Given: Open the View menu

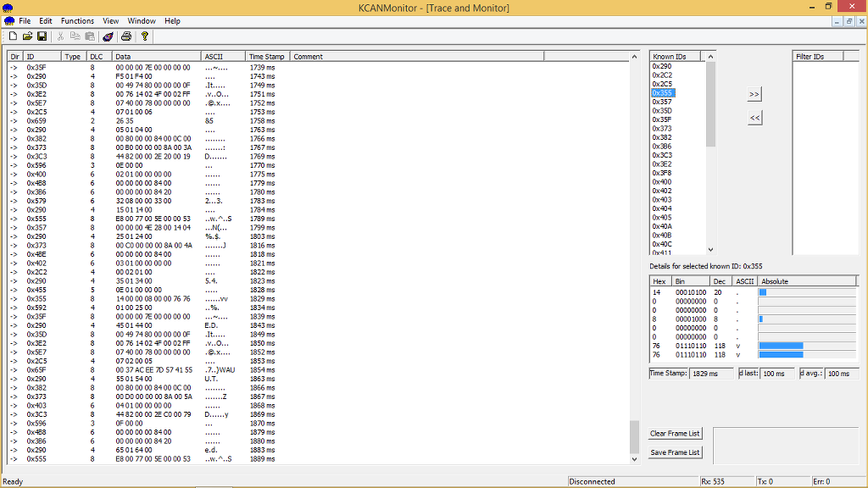Looking at the screenshot, I should point(111,21).
